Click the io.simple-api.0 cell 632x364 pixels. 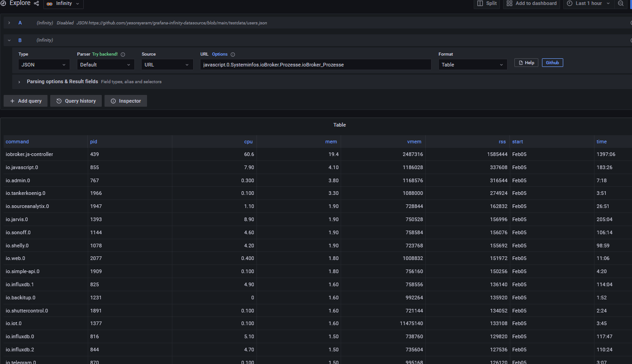[46, 271]
